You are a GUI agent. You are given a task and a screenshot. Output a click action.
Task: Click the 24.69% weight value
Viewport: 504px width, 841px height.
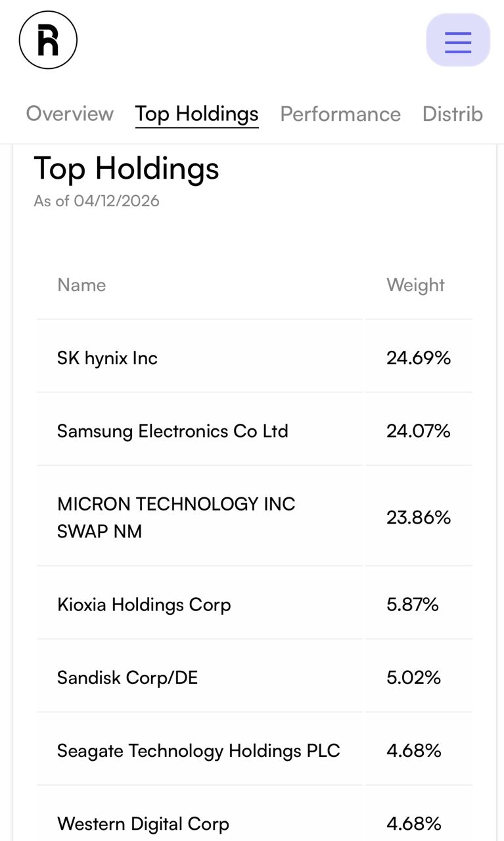pyautogui.click(x=419, y=358)
